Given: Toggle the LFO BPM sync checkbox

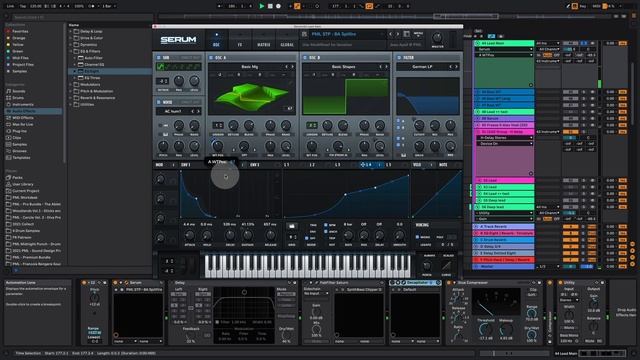Looking at the screenshot, I should [325, 225].
